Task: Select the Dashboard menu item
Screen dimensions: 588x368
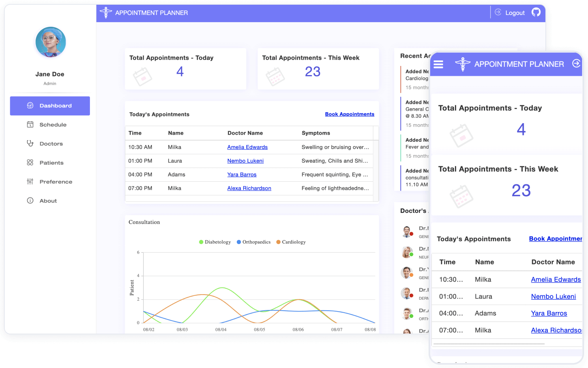Action: point(50,106)
